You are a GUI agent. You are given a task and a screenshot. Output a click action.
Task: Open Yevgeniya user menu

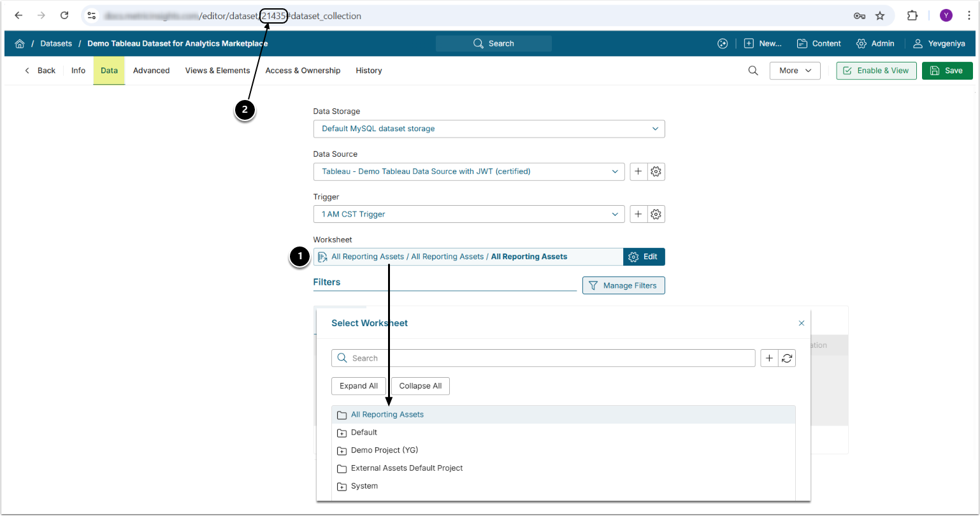pyautogui.click(x=939, y=43)
